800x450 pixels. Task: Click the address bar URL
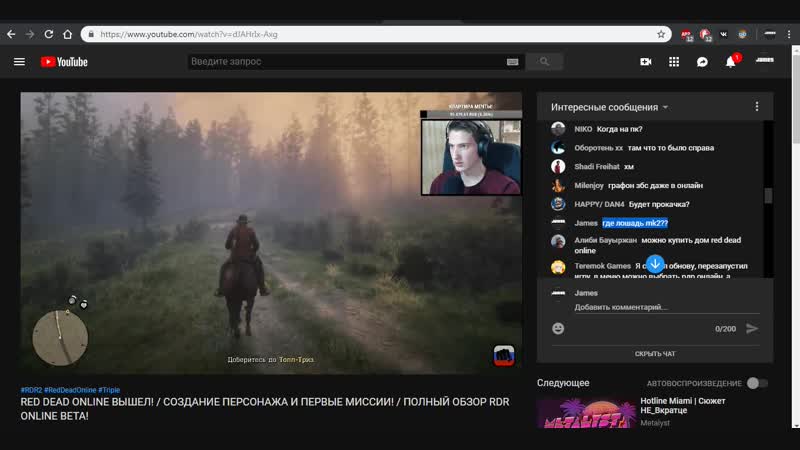189,34
